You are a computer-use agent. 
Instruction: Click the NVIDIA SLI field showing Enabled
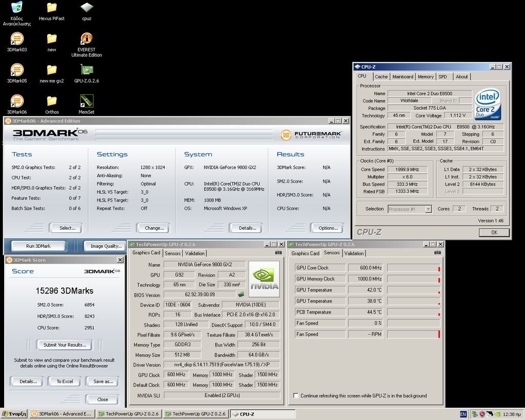click(x=222, y=395)
